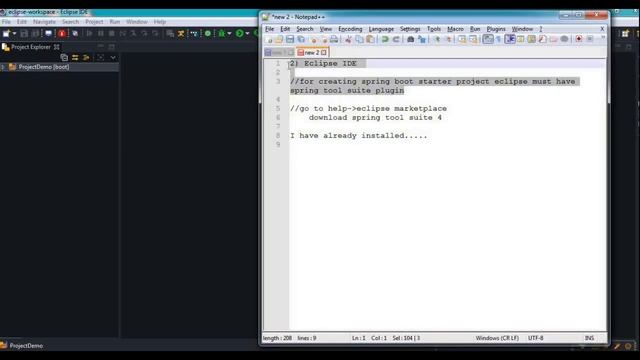
Task: Toggle INS insert mode in status bar
Action: 589,338
